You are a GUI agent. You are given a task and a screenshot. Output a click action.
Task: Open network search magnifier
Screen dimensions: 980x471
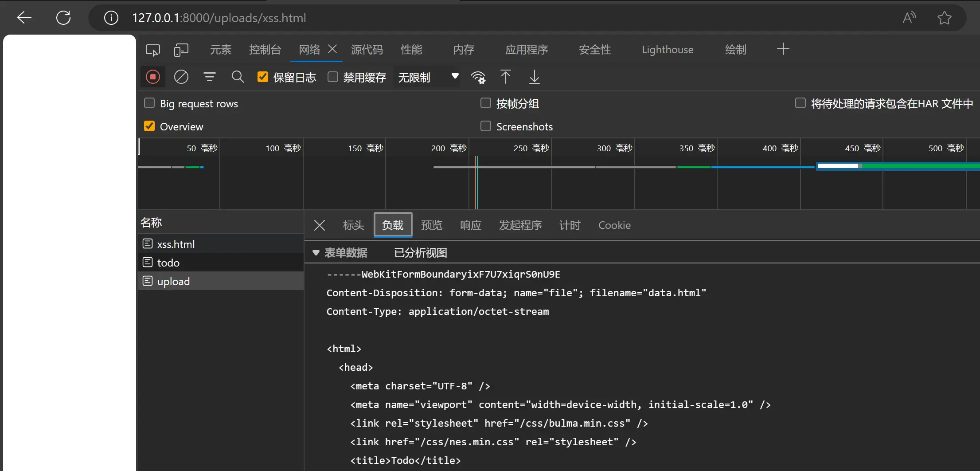(x=238, y=77)
